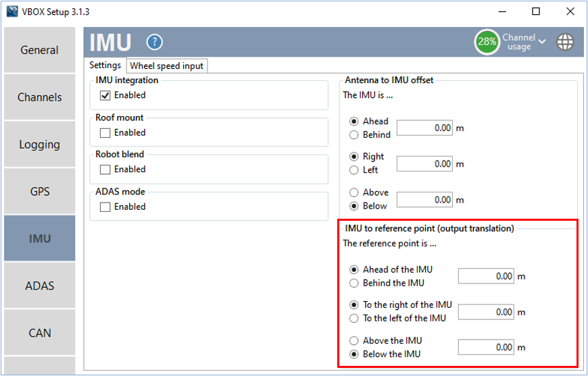Select the Ahead radio button for antenna offset
The height and width of the screenshot is (376, 588).
[x=353, y=122]
